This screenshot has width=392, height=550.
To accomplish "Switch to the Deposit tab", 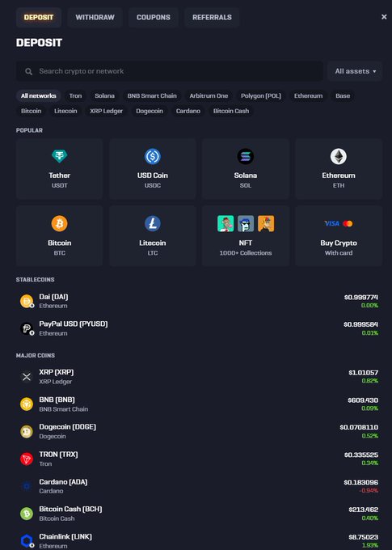I will pos(39,17).
